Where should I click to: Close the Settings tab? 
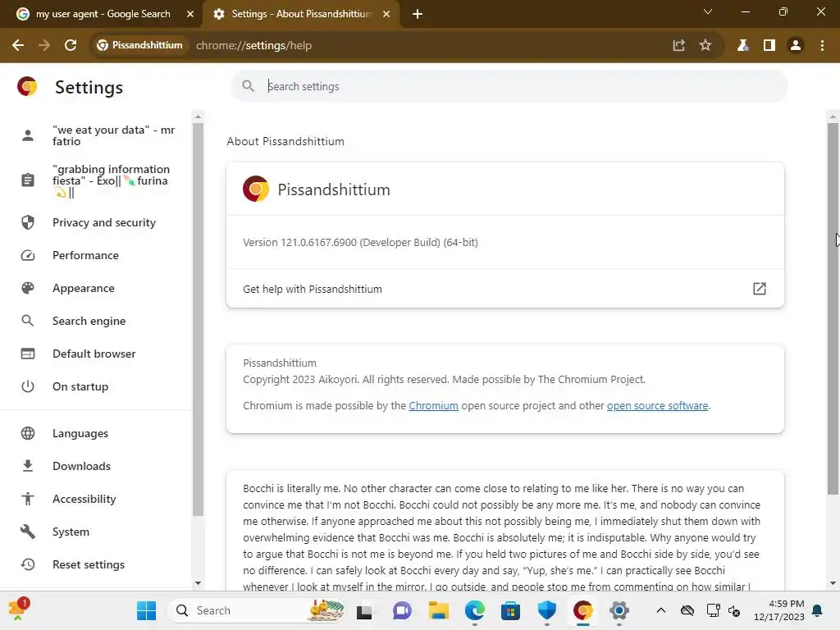[x=386, y=14]
